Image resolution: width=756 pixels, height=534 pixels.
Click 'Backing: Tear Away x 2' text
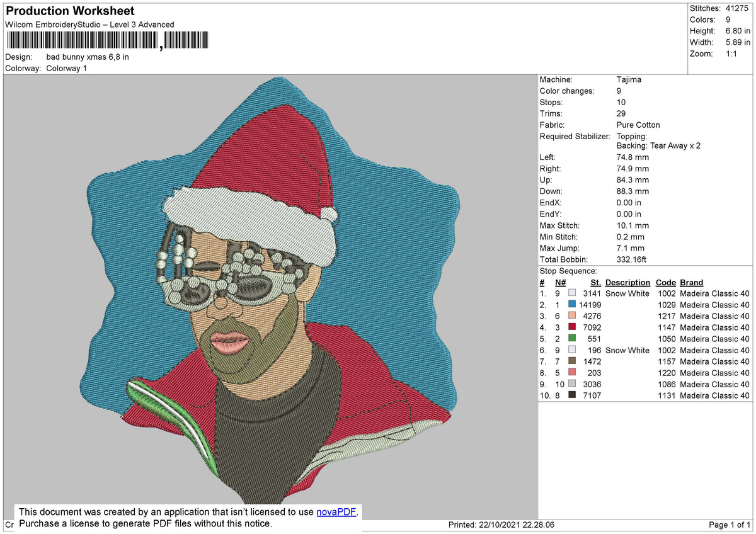(x=658, y=145)
